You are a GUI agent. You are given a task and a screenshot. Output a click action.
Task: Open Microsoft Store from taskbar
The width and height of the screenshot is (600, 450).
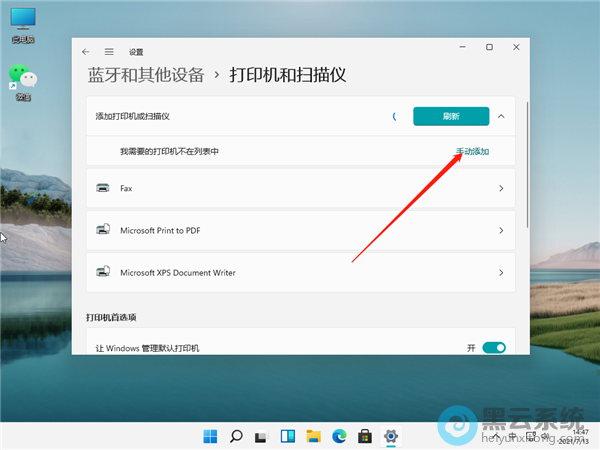coord(365,436)
